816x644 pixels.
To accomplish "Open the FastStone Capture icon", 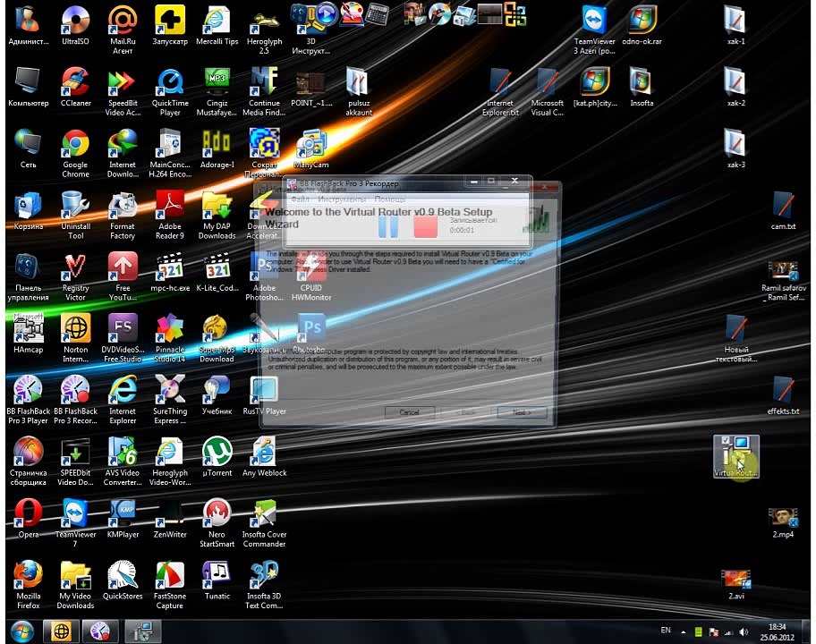I will click(x=170, y=585).
